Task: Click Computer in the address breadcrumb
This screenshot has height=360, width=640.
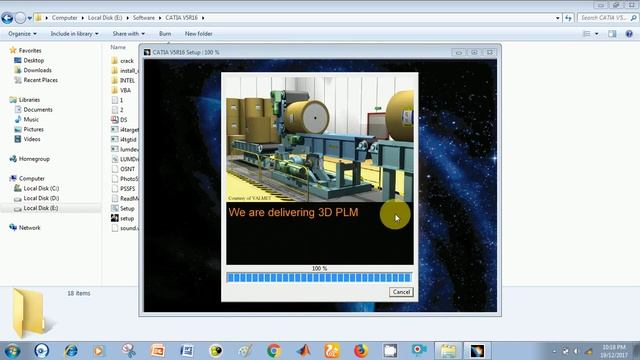Action: point(64,18)
